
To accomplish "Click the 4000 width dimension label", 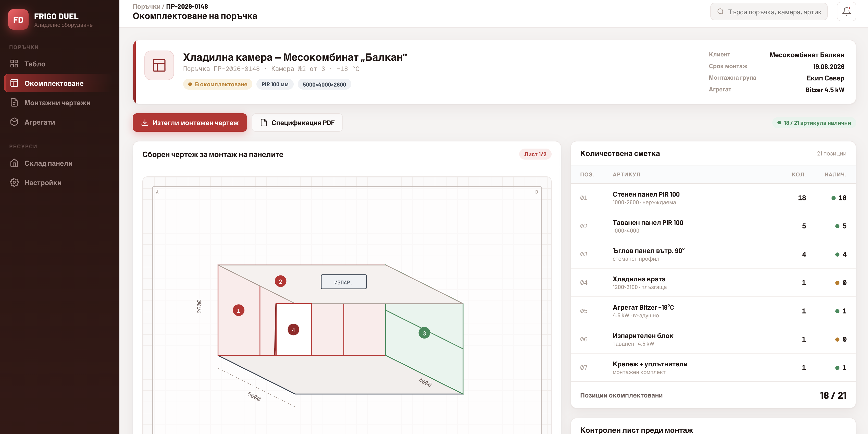I will pyautogui.click(x=425, y=382).
